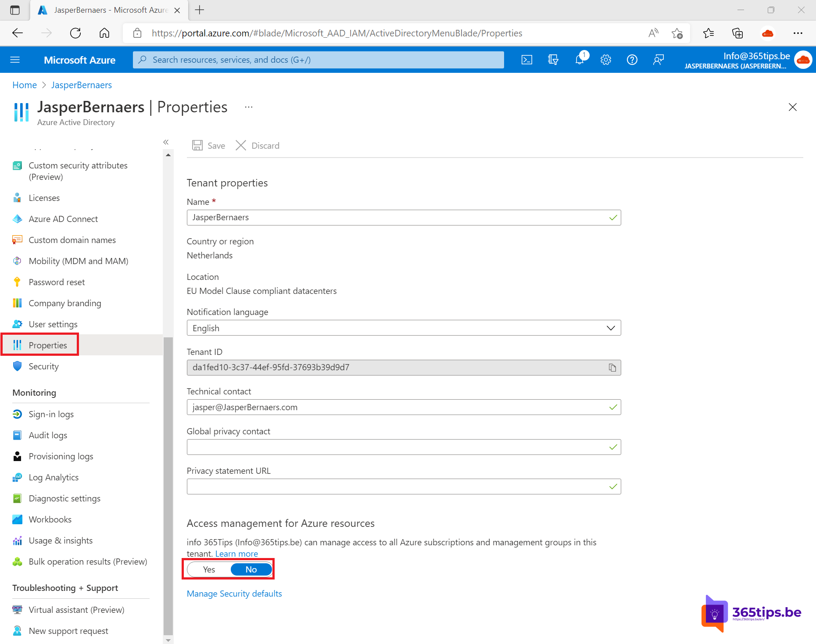Viewport: 816px width, 644px height.
Task: Click account avatar for Info@365tips.be
Action: point(803,60)
